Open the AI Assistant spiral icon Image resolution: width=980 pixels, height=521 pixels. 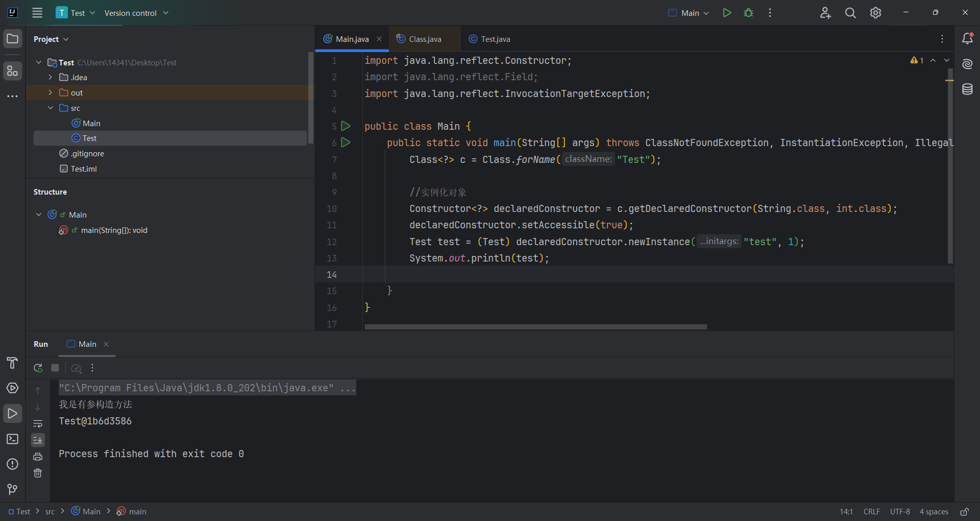[x=967, y=64]
